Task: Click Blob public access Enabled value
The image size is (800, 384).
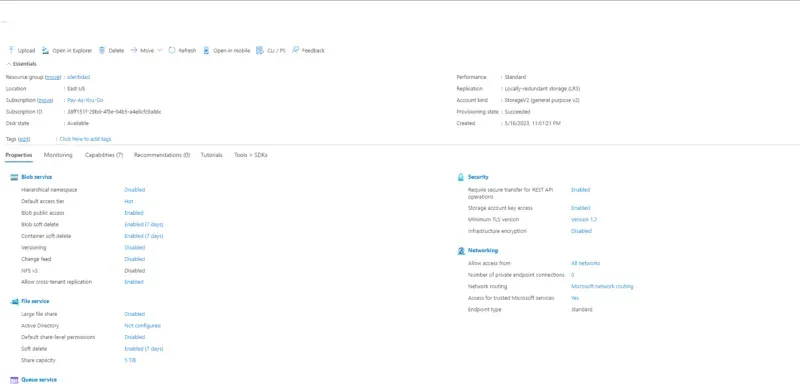Action: [x=134, y=213]
